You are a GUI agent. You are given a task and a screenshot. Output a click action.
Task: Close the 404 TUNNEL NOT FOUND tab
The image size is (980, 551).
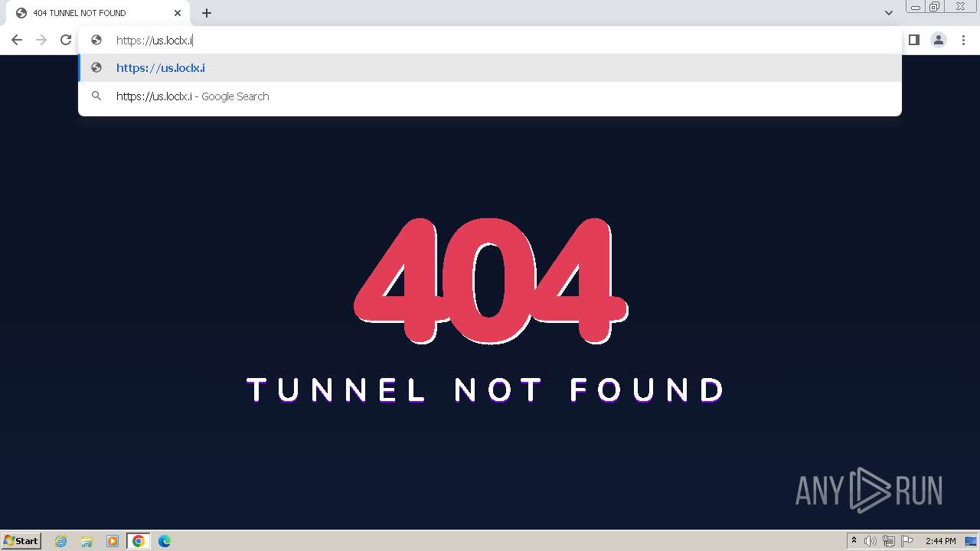pos(178,13)
